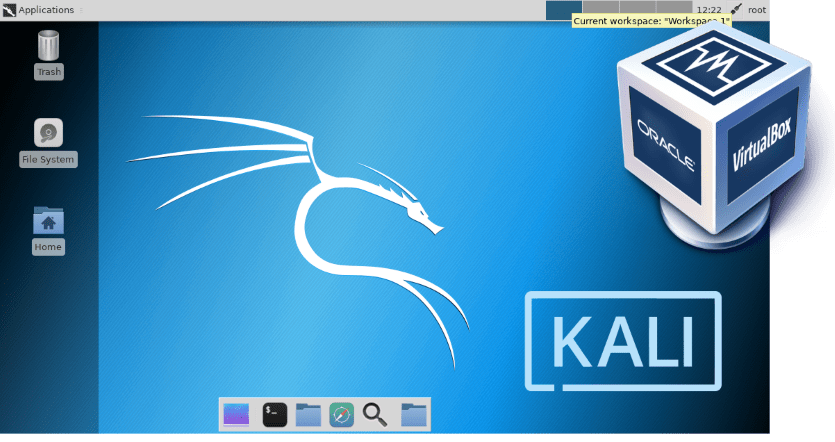Switch to the third workspace in pager
Viewport: 835px width, 442px height.
[x=637, y=7]
